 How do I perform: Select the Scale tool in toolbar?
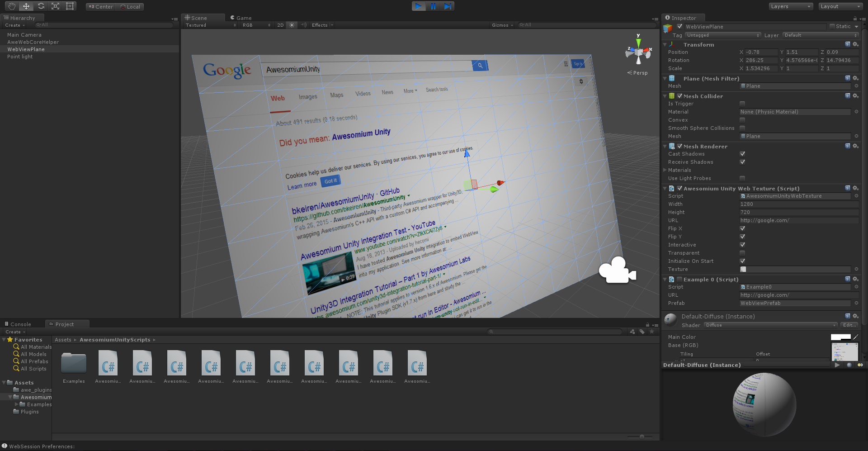pyautogui.click(x=55, y=6)
